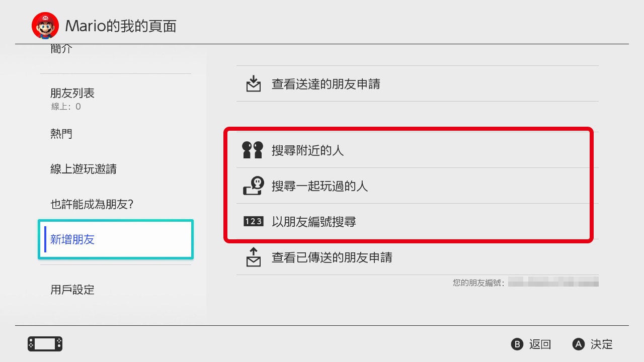Image resolution: width=644 pixels, height=362 pixels.
Task: Click the icon for users you played with
Action: tap(254, 186)
